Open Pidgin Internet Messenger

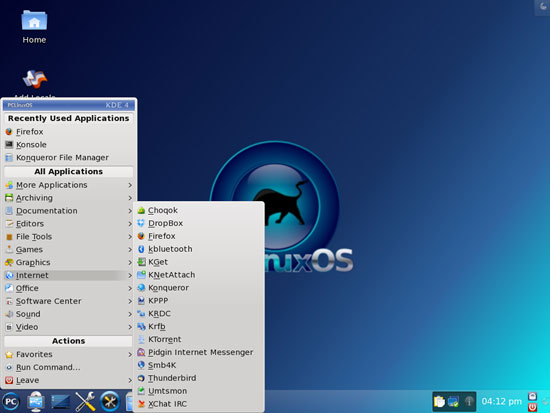pyautogui.click(x=199, y=352)
